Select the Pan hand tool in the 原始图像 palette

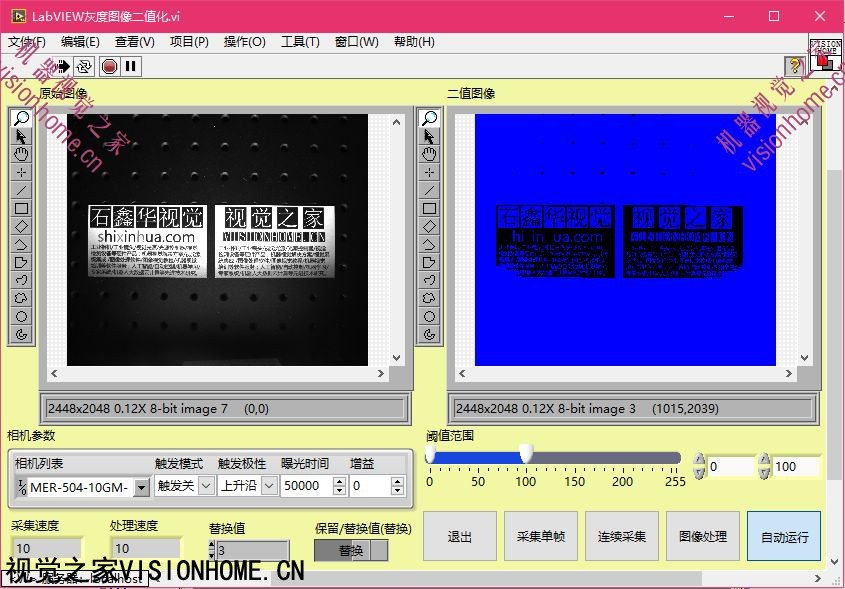21,154
